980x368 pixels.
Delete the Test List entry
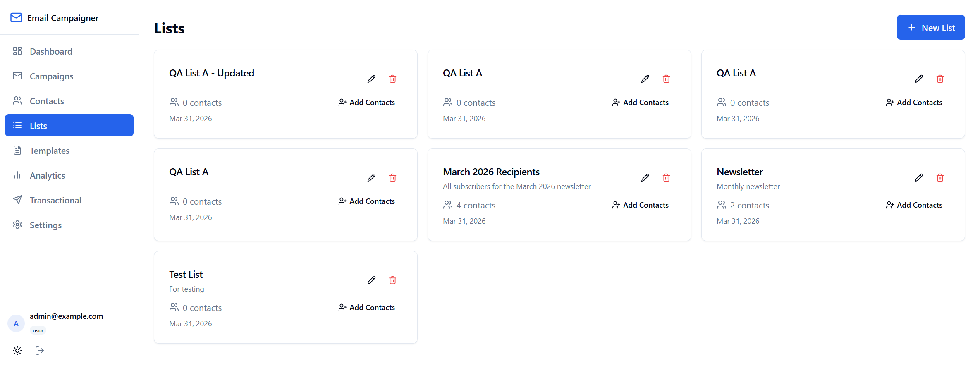(x=392, y=280)
